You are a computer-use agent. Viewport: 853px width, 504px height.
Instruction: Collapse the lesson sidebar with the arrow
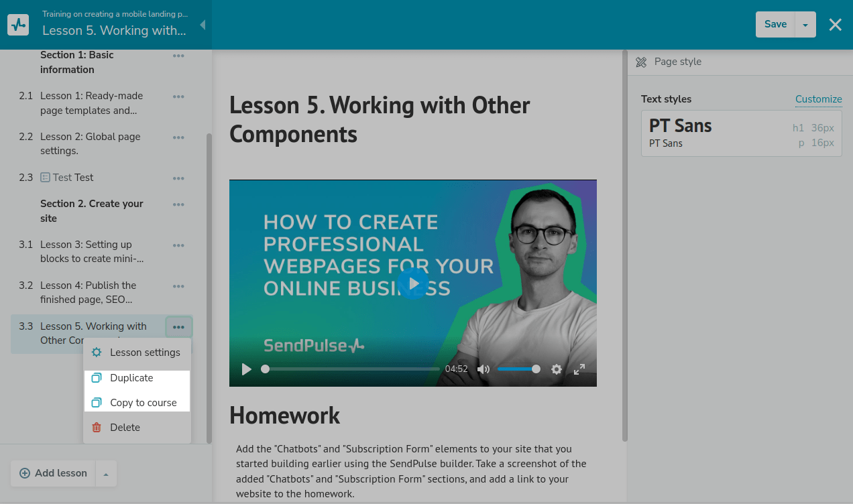(203, 25)
